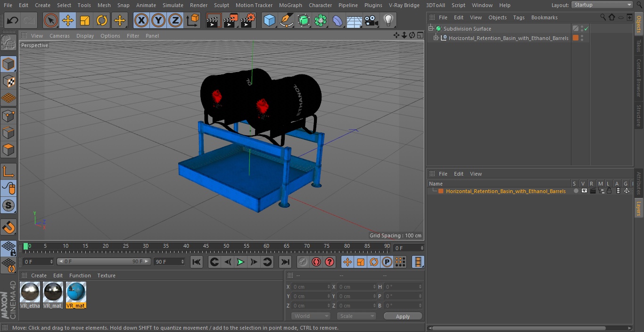
Task: Toggle X-axis lock
Action: pos(141,21)
